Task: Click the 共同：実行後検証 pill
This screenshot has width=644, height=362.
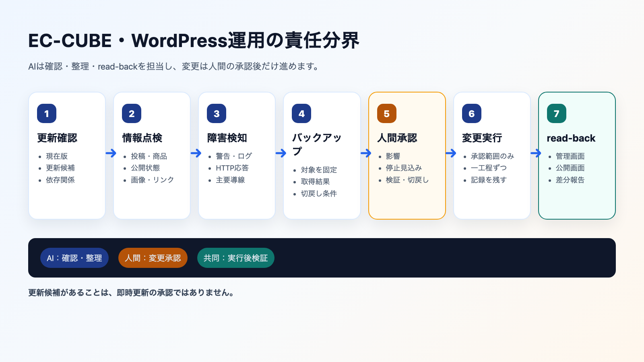Action: pos(236,258)
